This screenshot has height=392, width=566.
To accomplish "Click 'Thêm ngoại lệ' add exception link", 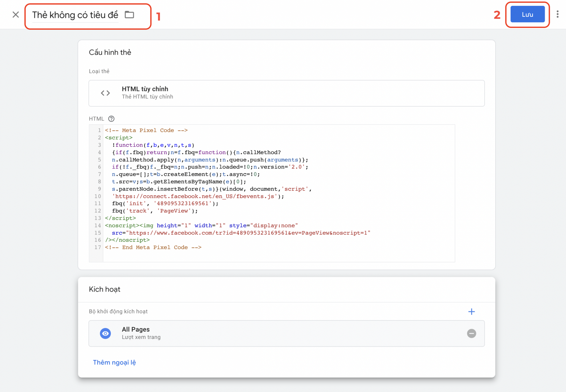I will [x=114, y=363].
